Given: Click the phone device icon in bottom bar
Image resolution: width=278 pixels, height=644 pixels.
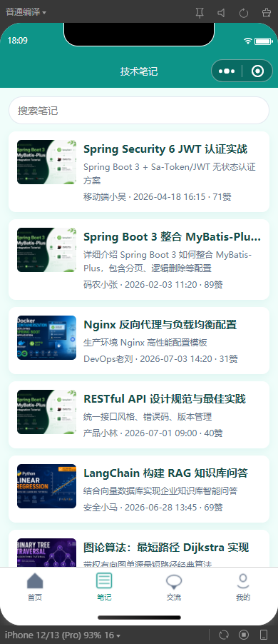Looking at the screenshot, I should pyautogui.click(x=264, y=635).
